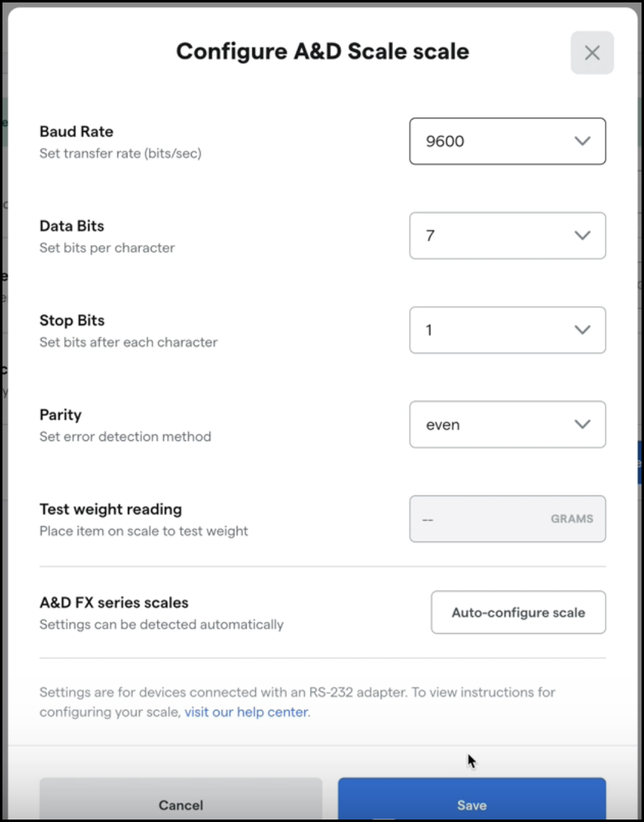Image resolution: width=644 pixels, height=822 pixels.
Task: Open the Baud Rate selector showing 9600
Action: click(x=507, y=141)
